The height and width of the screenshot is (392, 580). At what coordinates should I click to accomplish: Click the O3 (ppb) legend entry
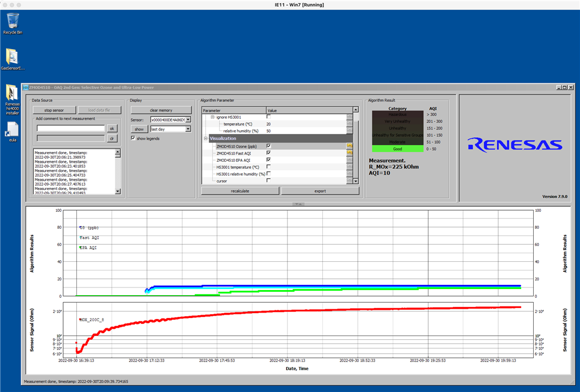(x=89, y=228)
